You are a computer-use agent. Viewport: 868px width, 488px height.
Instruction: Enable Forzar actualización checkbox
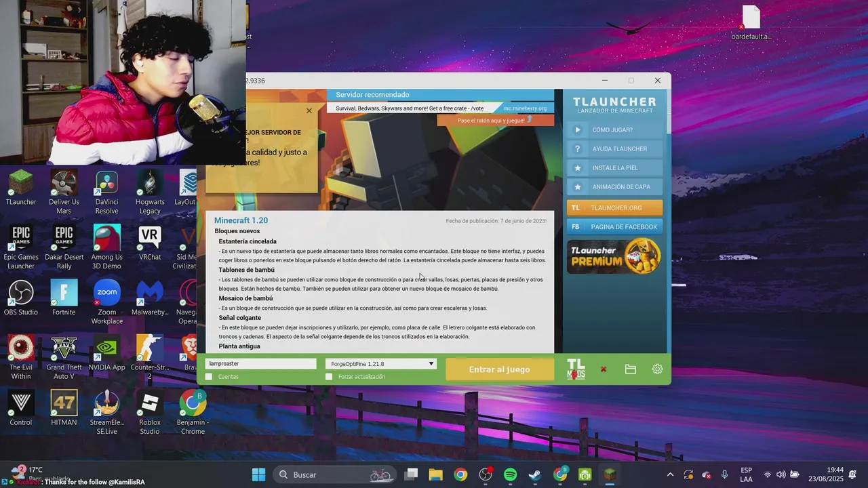[329, 377]
